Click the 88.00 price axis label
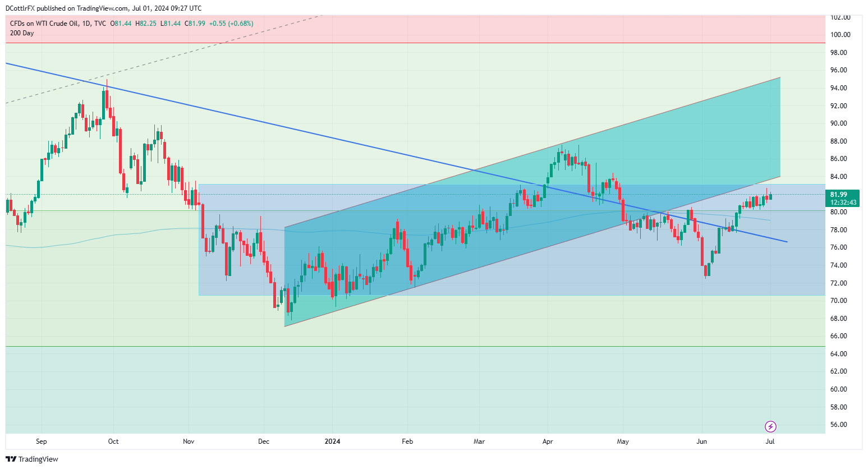Viewport: 868px width, 469px height. click(839, 141)
